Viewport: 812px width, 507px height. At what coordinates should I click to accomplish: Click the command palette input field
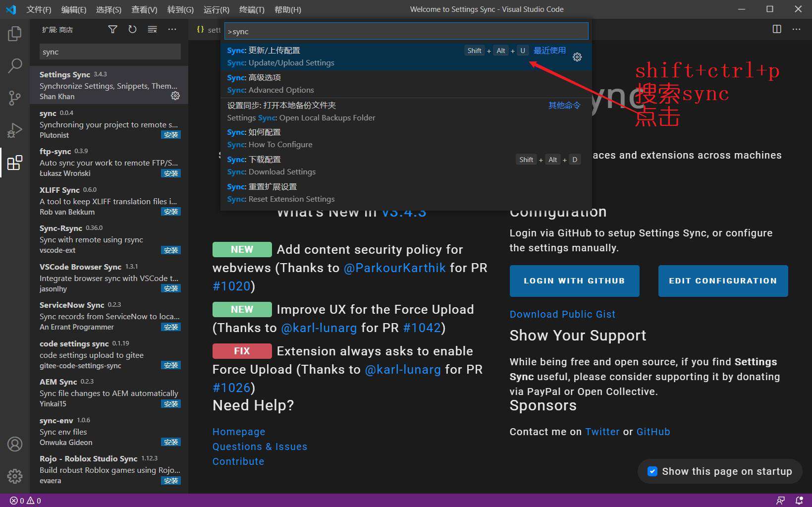[x=406, y=31]
